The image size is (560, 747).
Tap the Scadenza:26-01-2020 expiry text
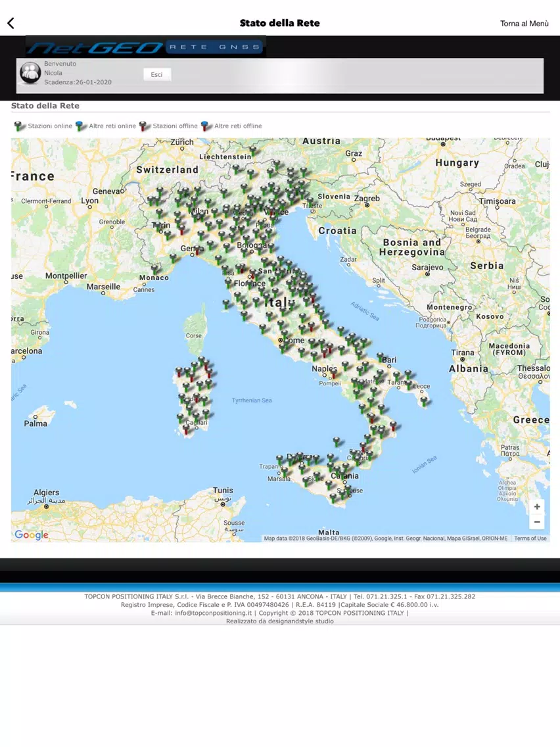coord(78,82)
